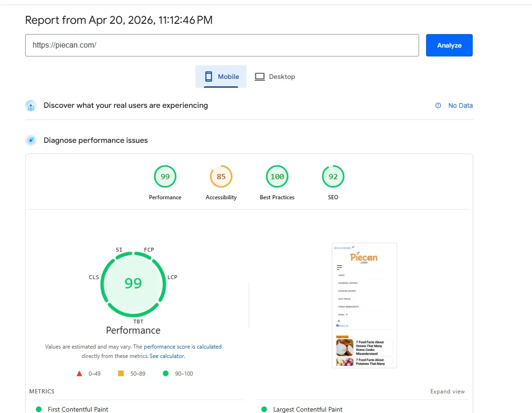Viewport: 532px width, 413px height.
Task: Click the First Contentful Paint metric label
Action: tap(77, 409)
